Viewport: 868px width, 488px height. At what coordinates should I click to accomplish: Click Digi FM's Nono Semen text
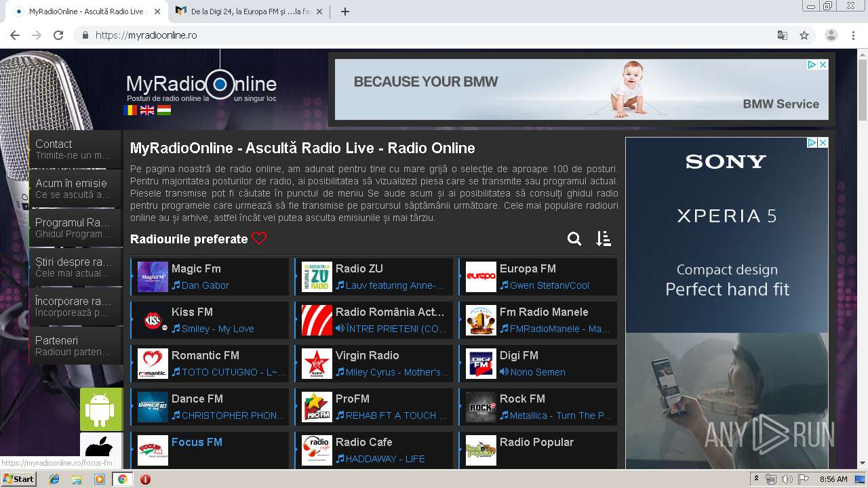click(538, 372)
